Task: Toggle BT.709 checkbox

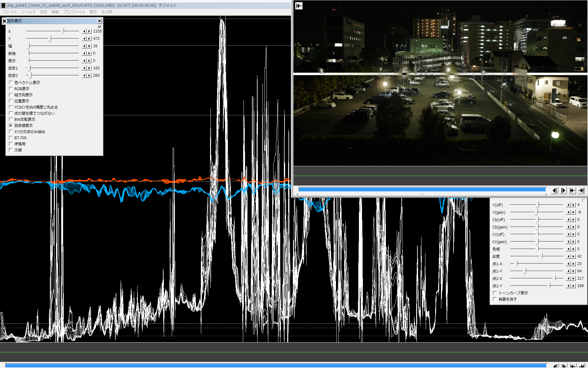Action: pos(11,138)
